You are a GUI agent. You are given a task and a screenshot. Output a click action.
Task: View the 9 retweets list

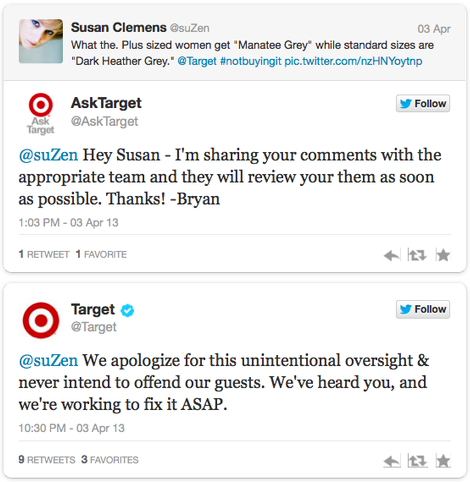tap(47, 460)
